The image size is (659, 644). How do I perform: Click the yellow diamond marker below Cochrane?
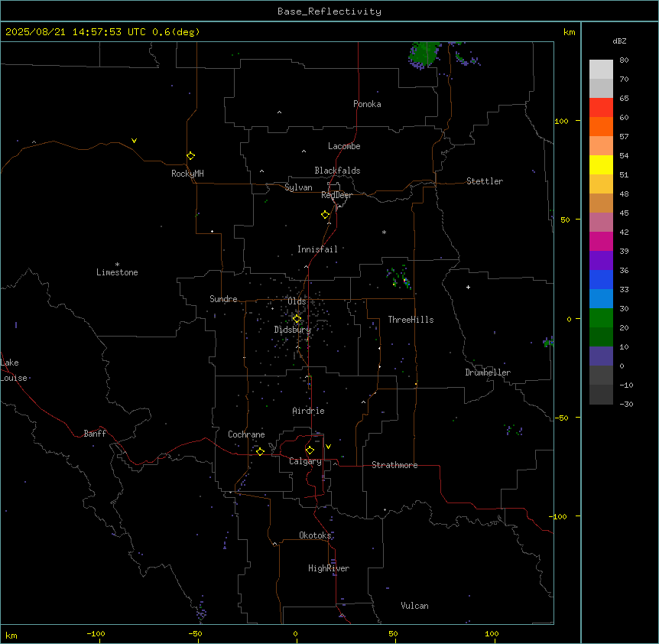coord(260,451)
